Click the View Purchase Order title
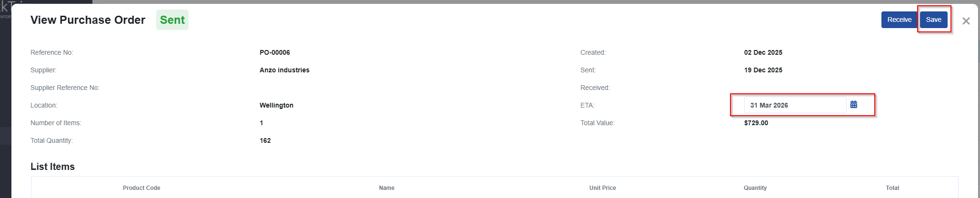The width and height of the screenshot is (980, 198). [x=88, y=20]
